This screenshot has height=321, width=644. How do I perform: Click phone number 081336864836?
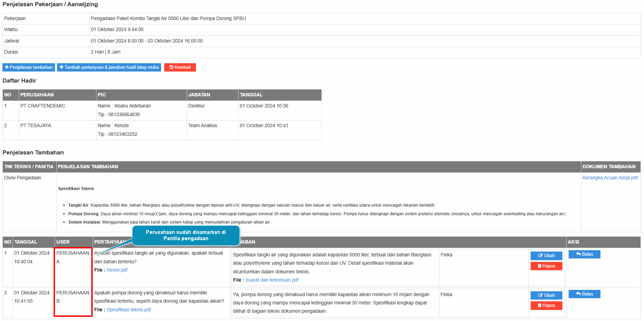pyautogui.click(x=124, y=114)
